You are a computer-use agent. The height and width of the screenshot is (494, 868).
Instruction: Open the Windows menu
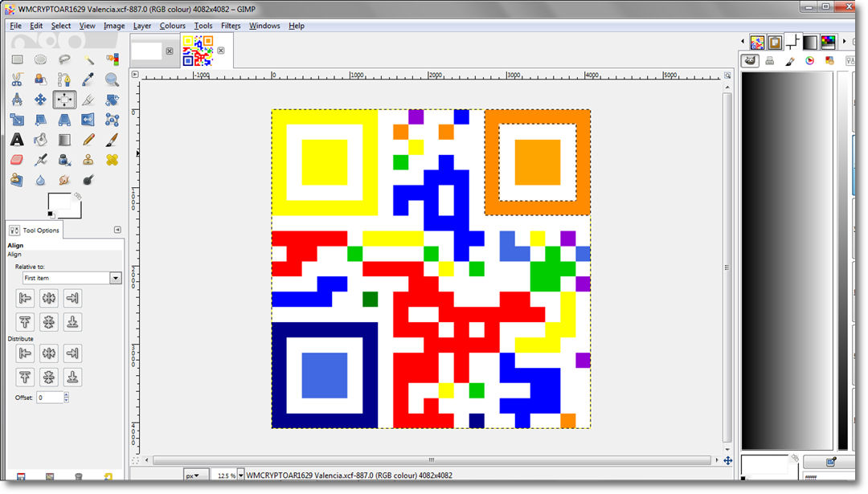pos(264,26)
